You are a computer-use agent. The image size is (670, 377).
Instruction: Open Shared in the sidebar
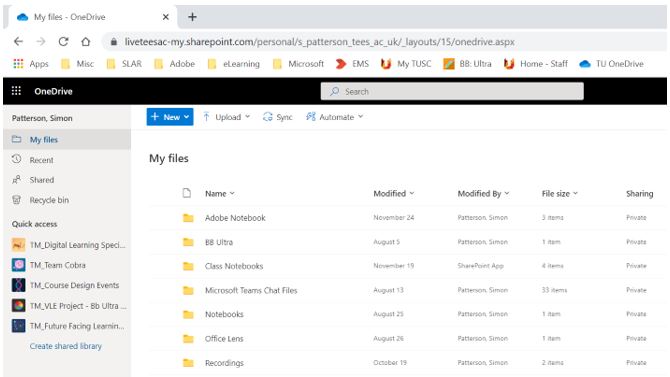(x=67, y=180)
